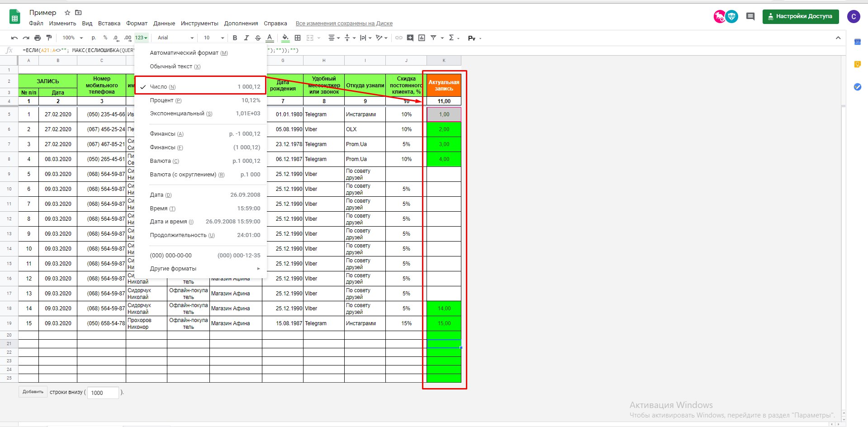The height and width of the screenshot is (427, 868).
Task: Open the cell fill color picker
Action: pyautogui.click(x=285, y=38)
